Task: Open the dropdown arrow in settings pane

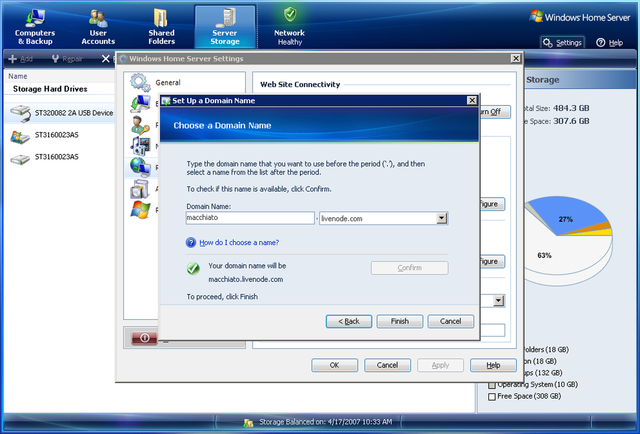Action: point(498,301)
